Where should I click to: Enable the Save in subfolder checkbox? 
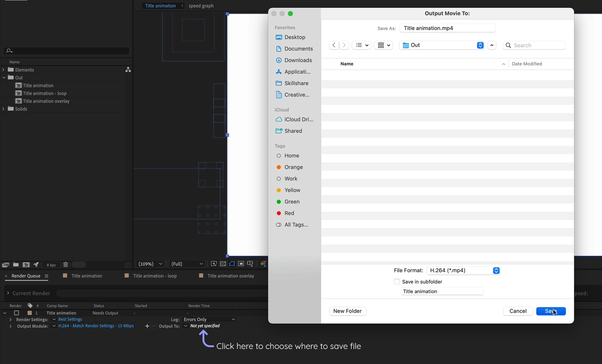[397, 282]
